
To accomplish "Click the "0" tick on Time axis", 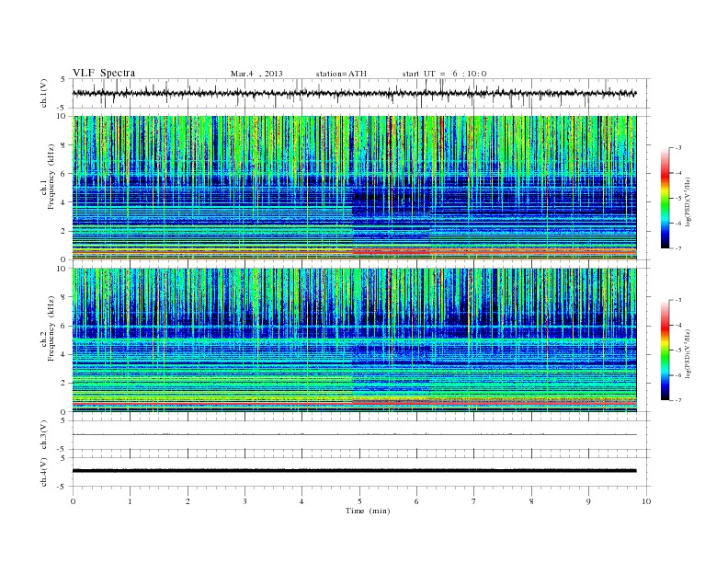I will click(73, 501).
